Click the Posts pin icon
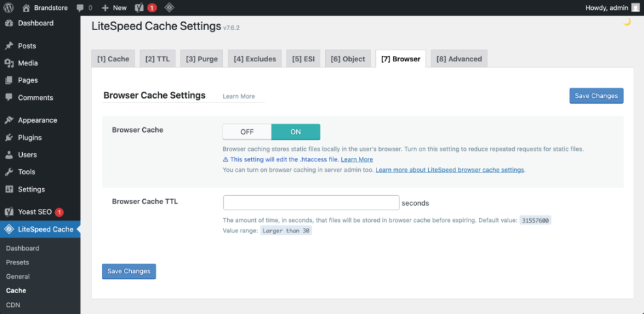This screenshot has width=644, height=314. click(x=9, y=46)
